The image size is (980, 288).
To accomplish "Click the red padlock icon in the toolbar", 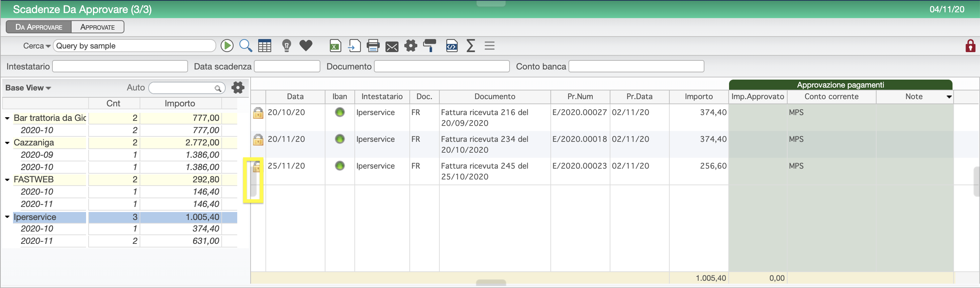I will 970,46.
